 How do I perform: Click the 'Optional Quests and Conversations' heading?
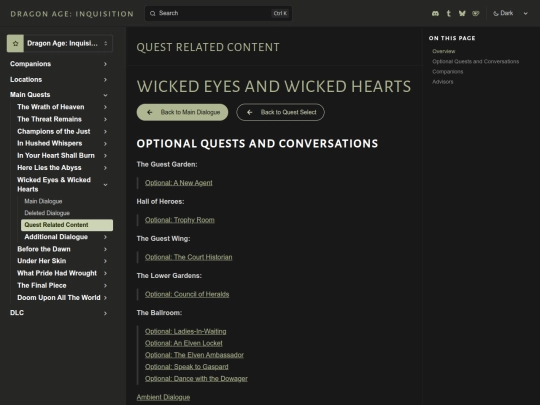click(x=257, y=144)
